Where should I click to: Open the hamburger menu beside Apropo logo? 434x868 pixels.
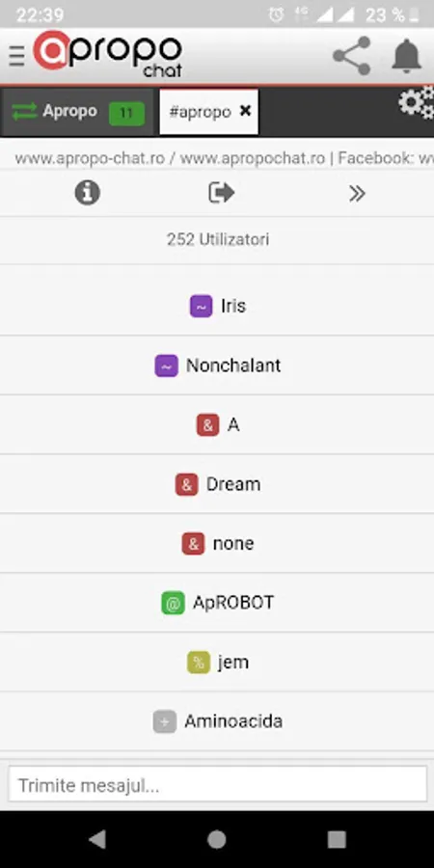pos(16,56)
